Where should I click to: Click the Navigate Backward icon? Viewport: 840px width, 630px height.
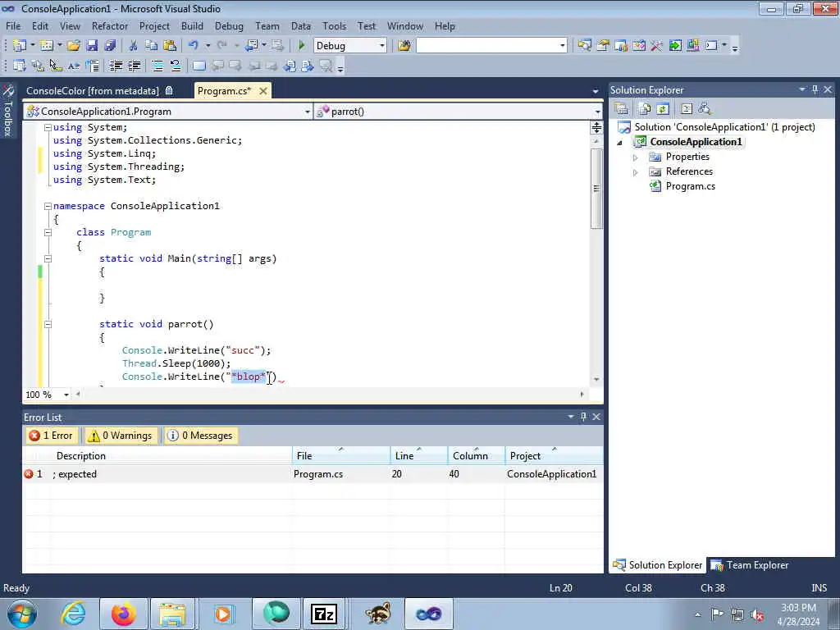tap(252, 46)
